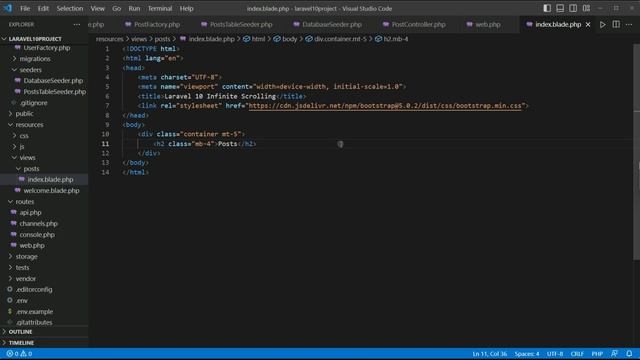
Task: Expand public folder
Action: (x=24, y=113)
